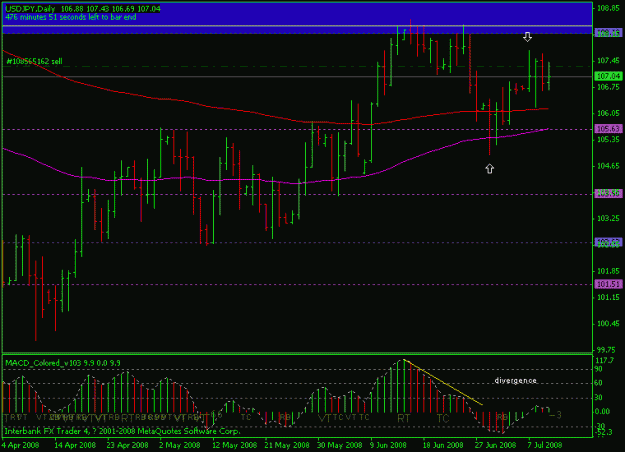Click the '476 minutes 51 seconds left' text
Image resolution: width=625 pixels, height=452 pixels.
tap(71, 17)
